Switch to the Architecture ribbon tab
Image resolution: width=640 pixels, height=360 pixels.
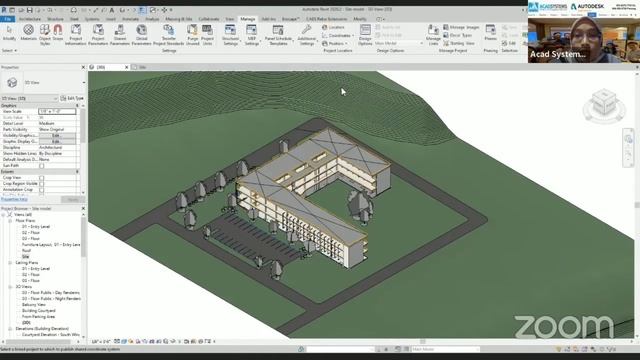(30, 19)
